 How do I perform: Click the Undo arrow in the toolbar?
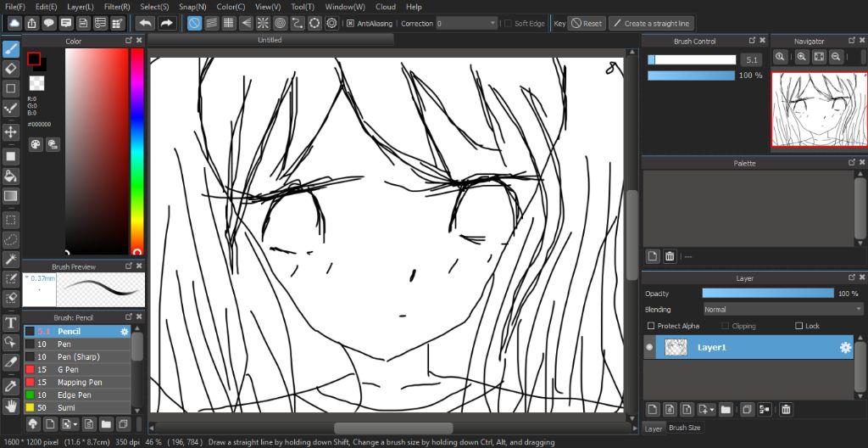(145, 23)
